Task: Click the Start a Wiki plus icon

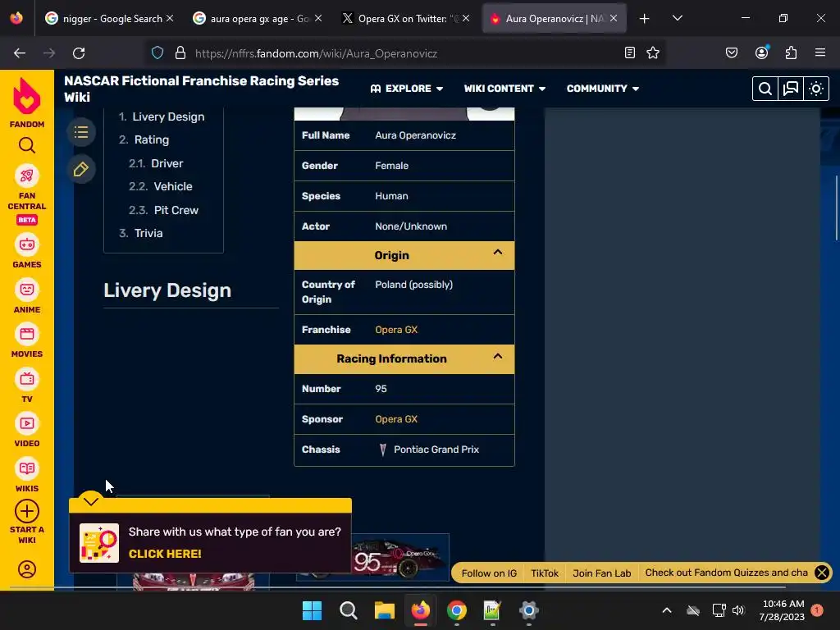Action: pos(27,511)
